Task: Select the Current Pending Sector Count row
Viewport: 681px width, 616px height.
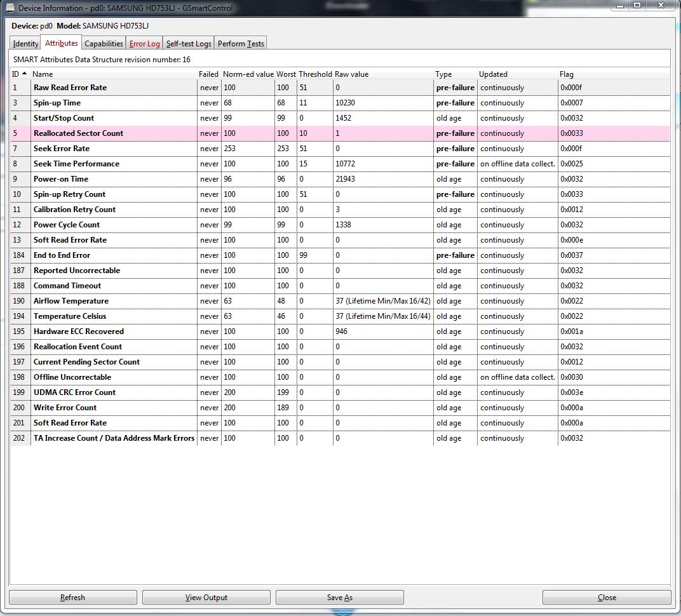Action: click(340, 361)
